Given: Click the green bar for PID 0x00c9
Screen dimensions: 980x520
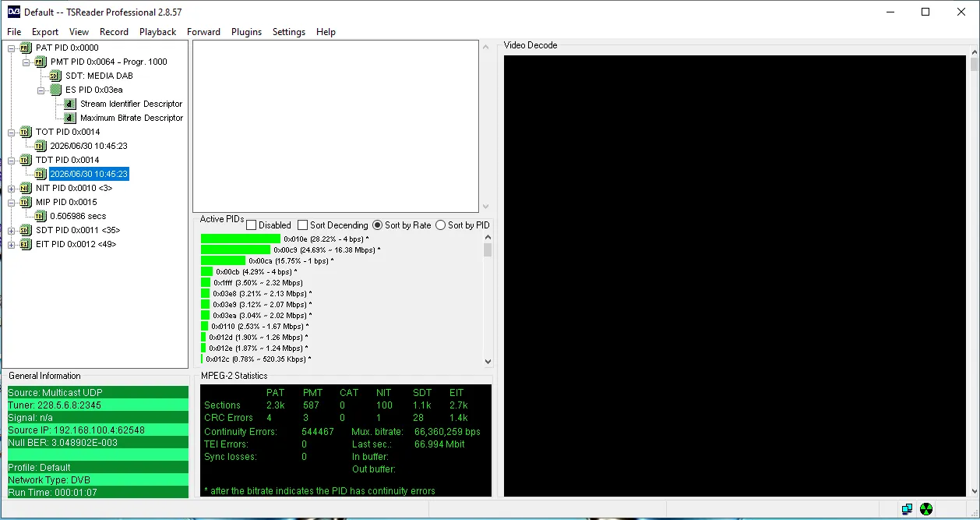Looking at the screenshot, I should [235, 249].
